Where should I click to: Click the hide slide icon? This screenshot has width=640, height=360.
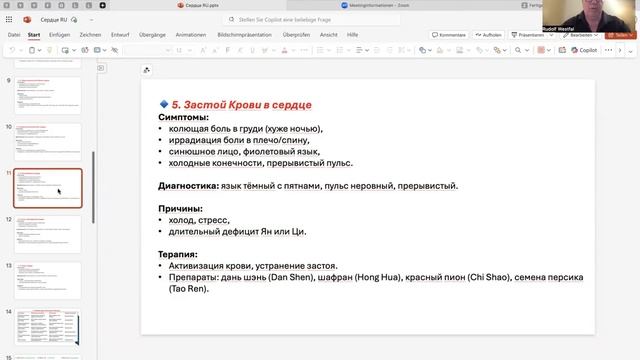[x=115, y=50]
